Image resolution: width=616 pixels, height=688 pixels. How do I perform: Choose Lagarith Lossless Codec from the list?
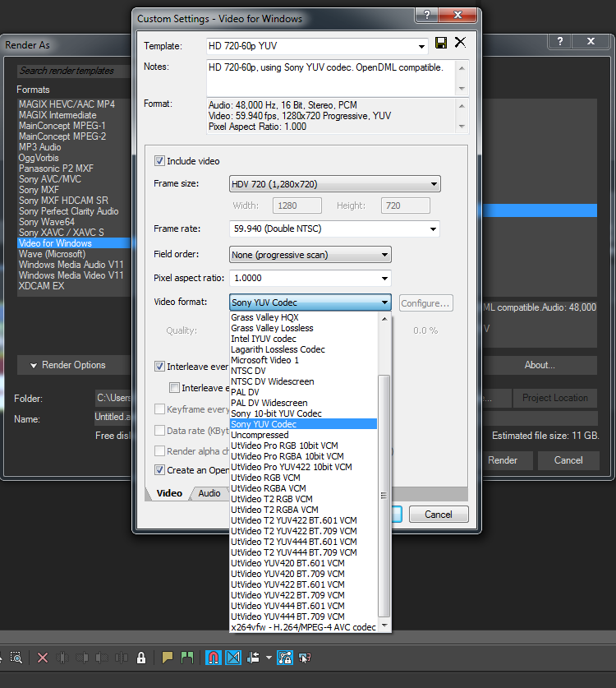pyautogui.click(x=278, y=349)
